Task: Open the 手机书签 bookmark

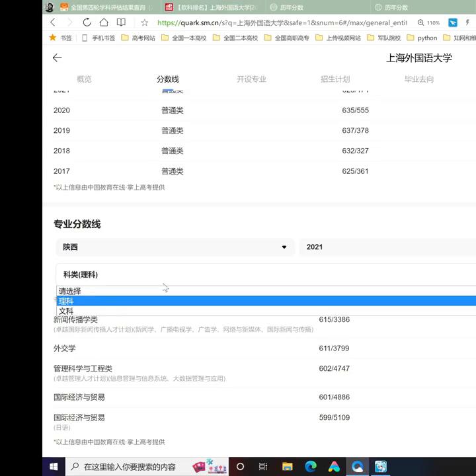Action: click(x=99, y=38)
